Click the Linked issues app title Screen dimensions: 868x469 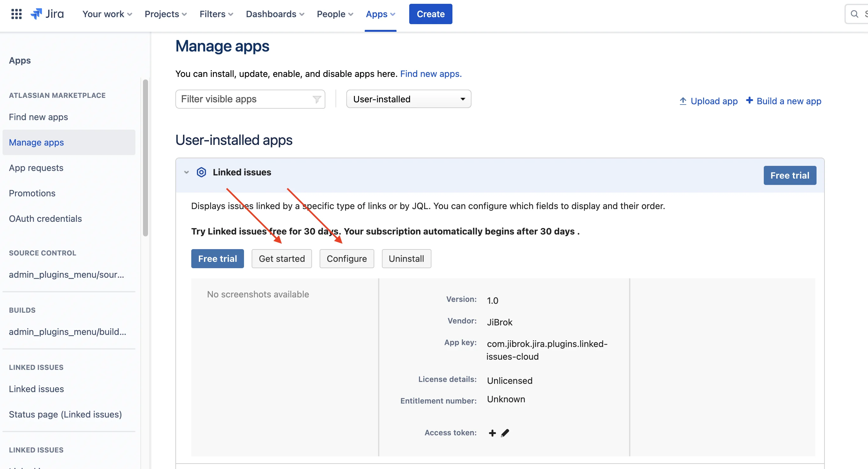tap(241, 172)
